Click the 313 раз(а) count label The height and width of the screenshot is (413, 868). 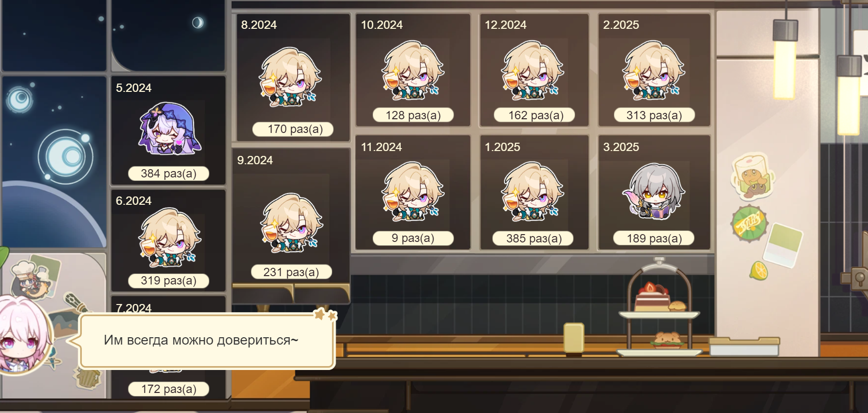point(654,115)
